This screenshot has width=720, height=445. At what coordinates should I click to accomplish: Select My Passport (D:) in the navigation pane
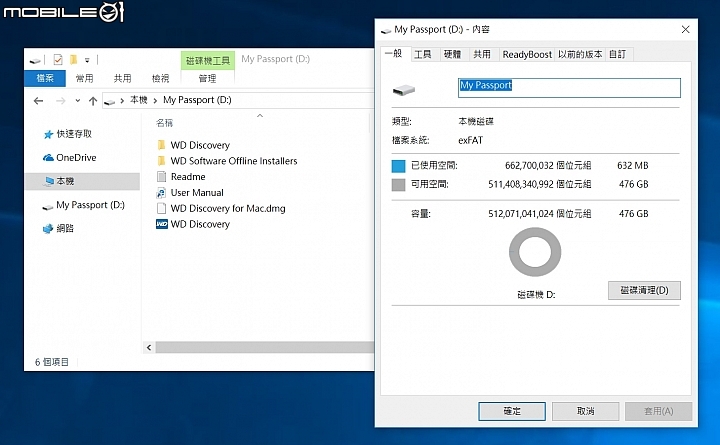(90, 205)
